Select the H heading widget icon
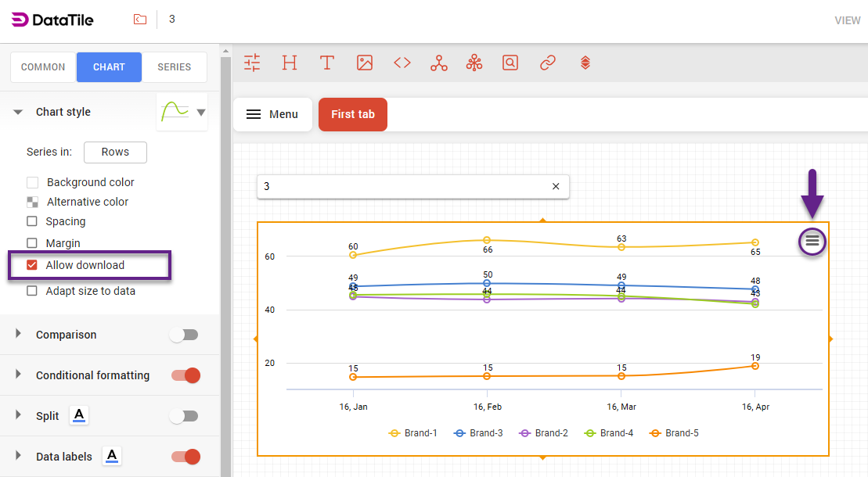This screenshot has height=477, width=868. (x=290, y=63)
